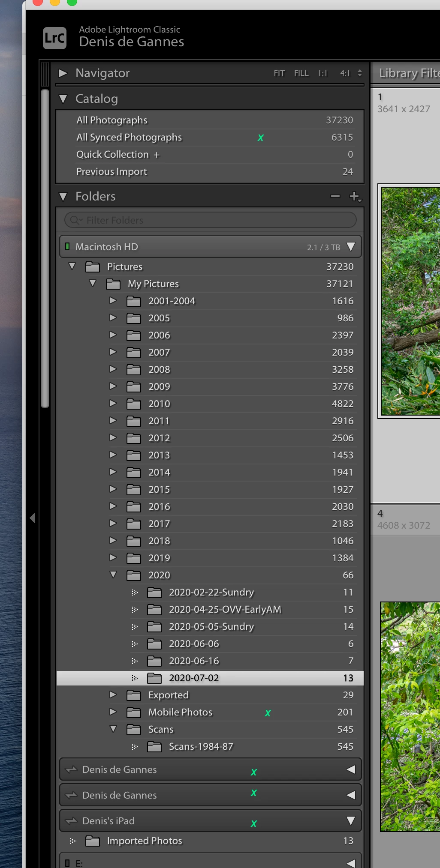Open folder 2020-06-16
This screenshot has width=440, height=868.
(210, 661)
